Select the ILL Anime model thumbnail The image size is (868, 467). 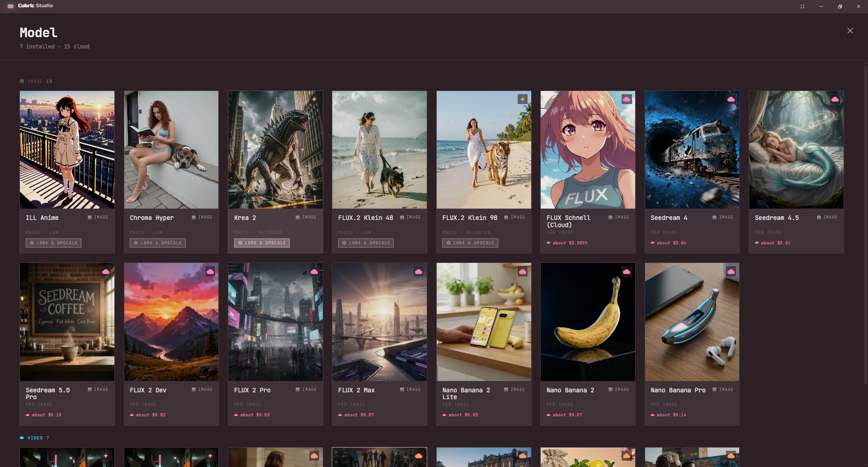click(x=67, y=150)
